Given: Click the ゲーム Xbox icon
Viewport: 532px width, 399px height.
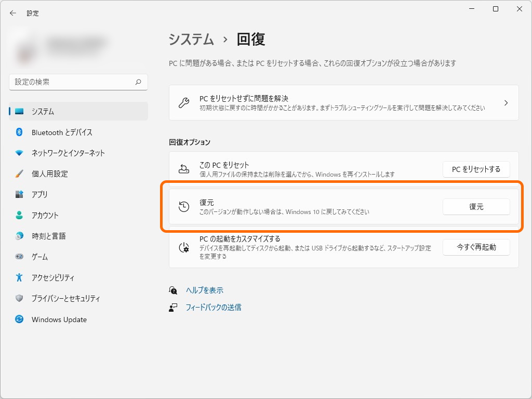Looking at the screenshot, I should tap(19, 257).
